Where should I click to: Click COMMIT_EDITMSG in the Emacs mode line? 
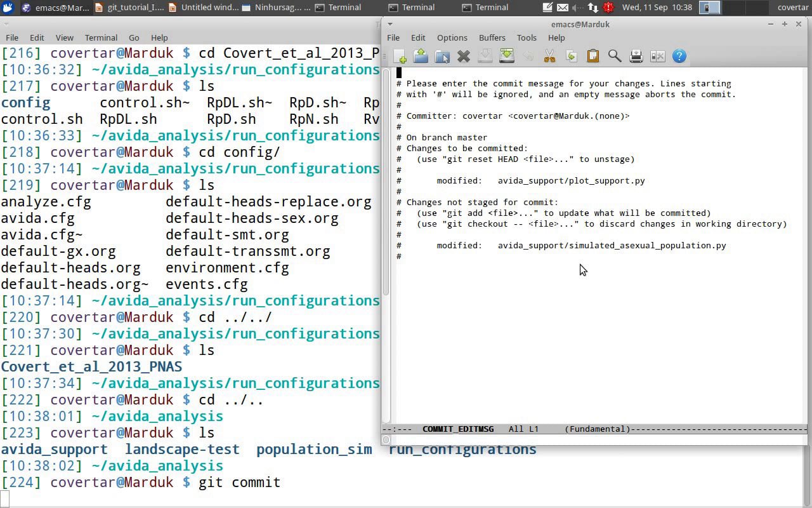[x=457, y=429]
